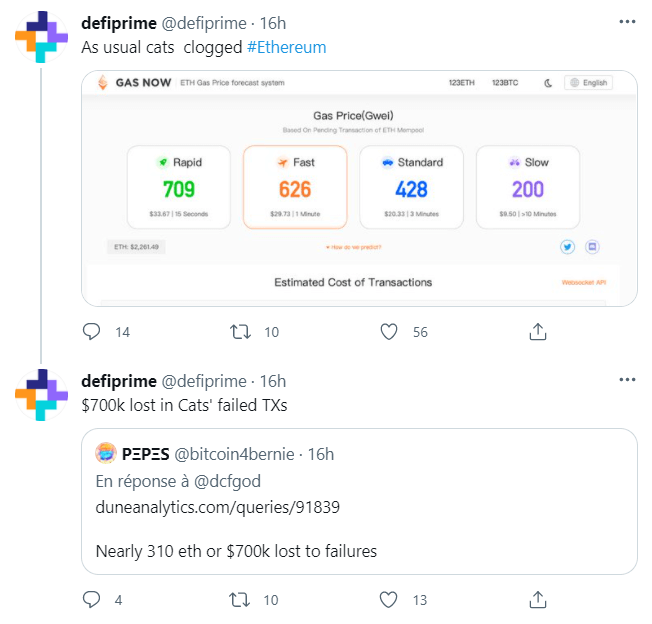Click the #Ethereum hashtag
The width and height of the screenshot is (652, 624).
[286, 47]
